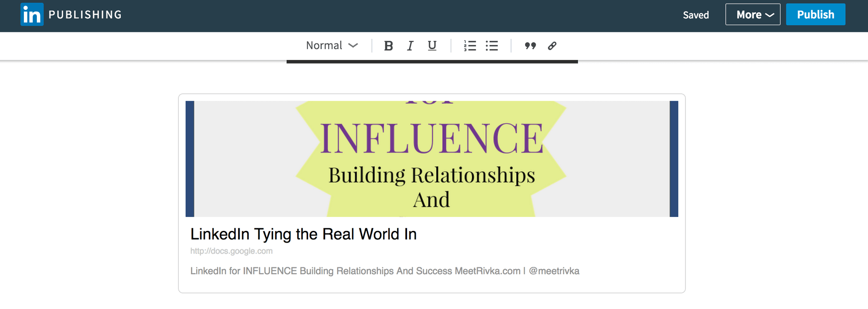Click the Saved status indicator
868x309 pixels.
[x=696, y=15]
